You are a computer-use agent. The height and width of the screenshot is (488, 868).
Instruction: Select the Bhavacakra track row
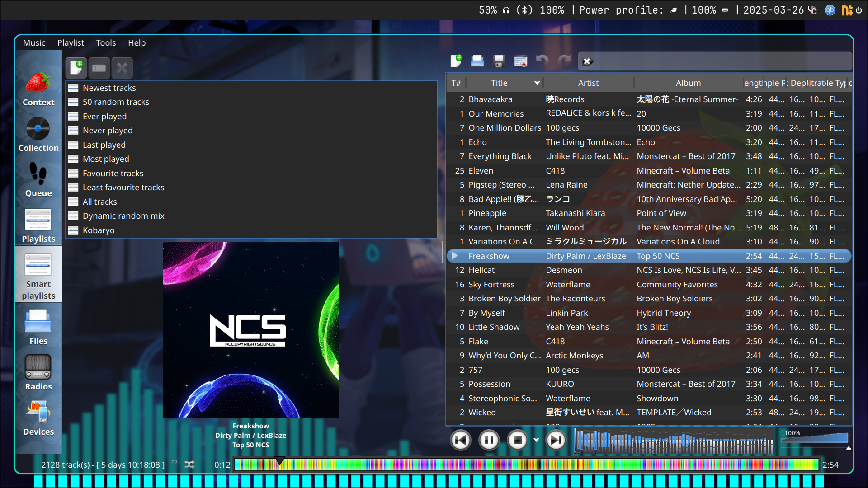point(649,99)
